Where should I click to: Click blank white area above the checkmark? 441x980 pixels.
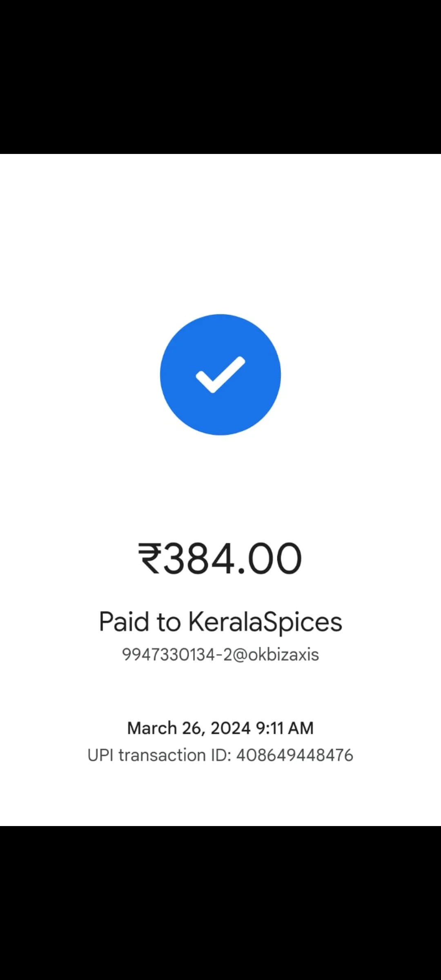[220, 233]
